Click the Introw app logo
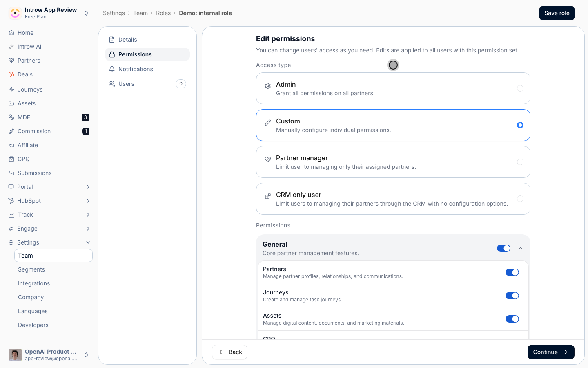The image size is (588, 368). 15,13
